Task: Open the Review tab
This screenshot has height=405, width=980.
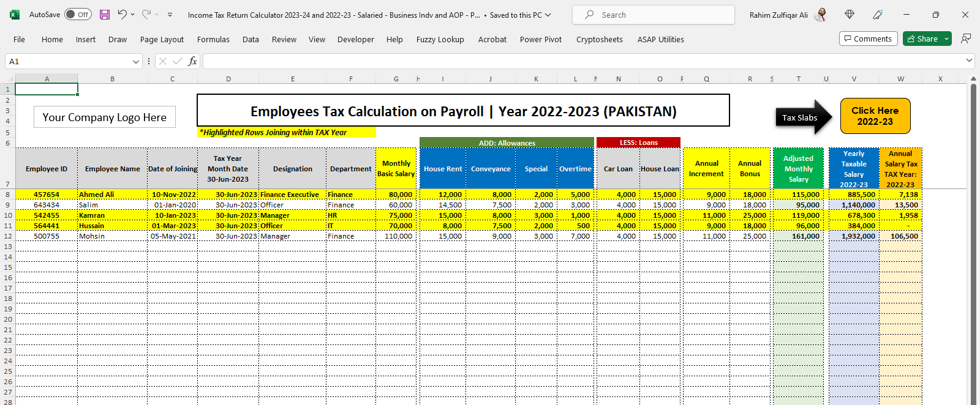Action: click(x=284, y=39)
